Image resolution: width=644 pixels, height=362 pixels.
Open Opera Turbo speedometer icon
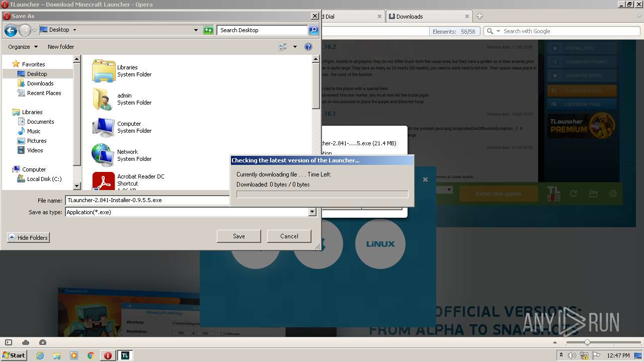[43, 342]
